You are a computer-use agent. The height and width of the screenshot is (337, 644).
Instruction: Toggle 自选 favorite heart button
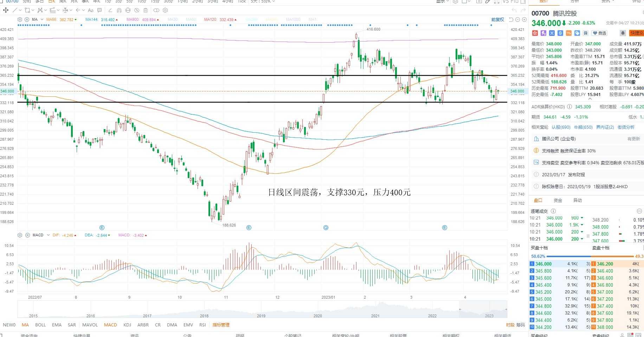599,33
